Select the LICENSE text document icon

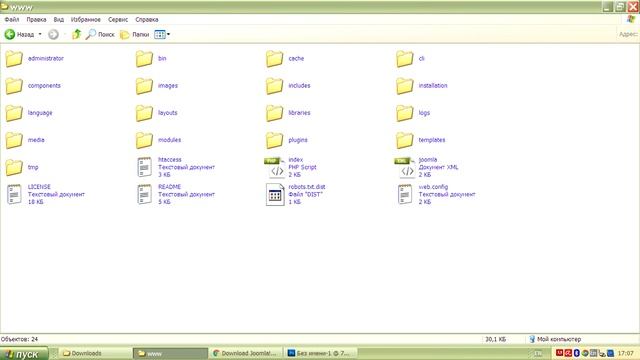[x=14, y=194]
